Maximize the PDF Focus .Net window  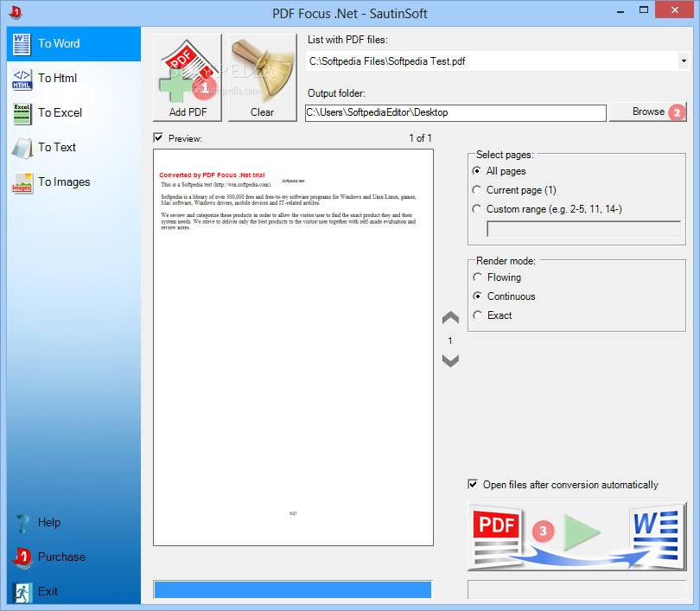point(643,10)
